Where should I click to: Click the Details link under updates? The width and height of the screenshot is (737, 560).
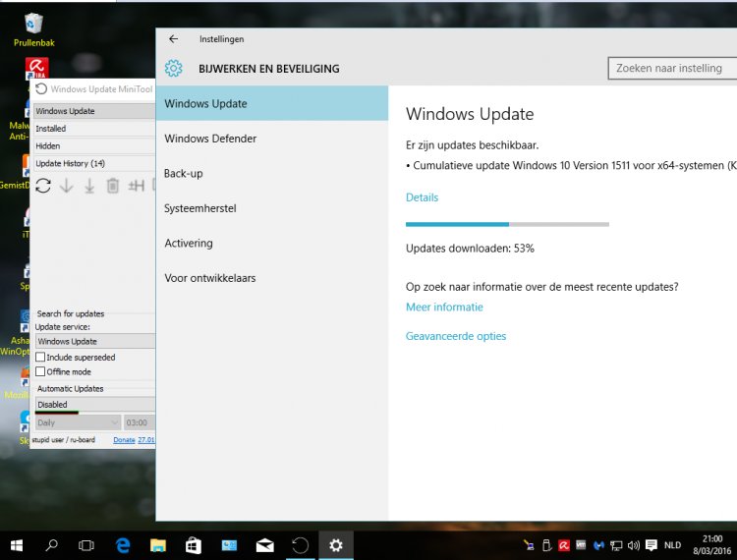[x=422, y=197]
